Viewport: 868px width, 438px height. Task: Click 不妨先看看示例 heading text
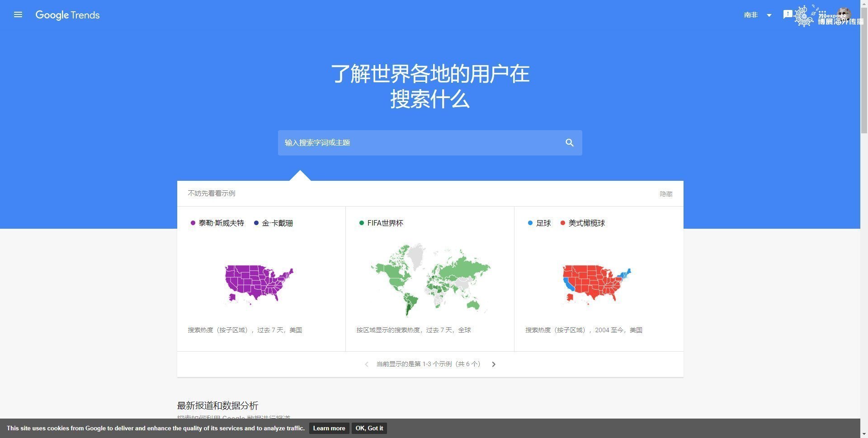(212, 193)
